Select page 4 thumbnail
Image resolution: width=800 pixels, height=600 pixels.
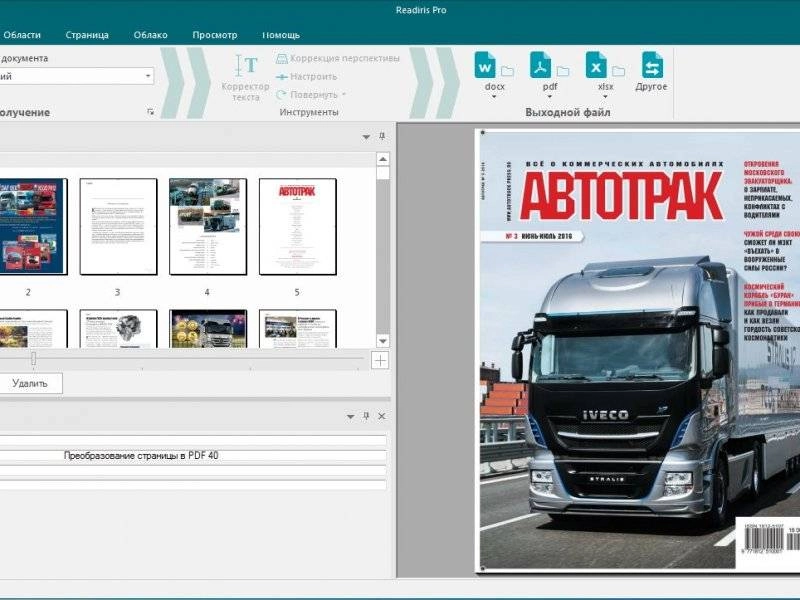tap(208, 226)
